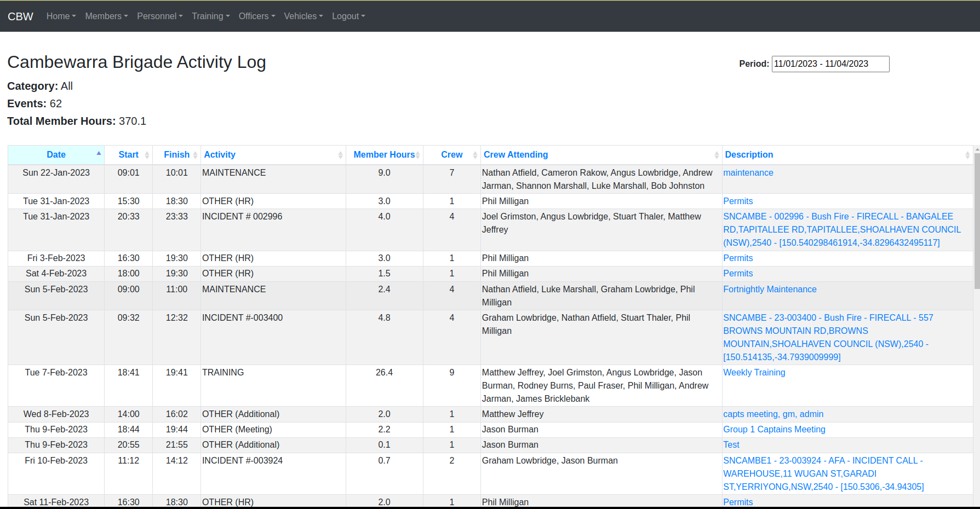
Task: Sort table by Start column
Action: pos(128,155)
